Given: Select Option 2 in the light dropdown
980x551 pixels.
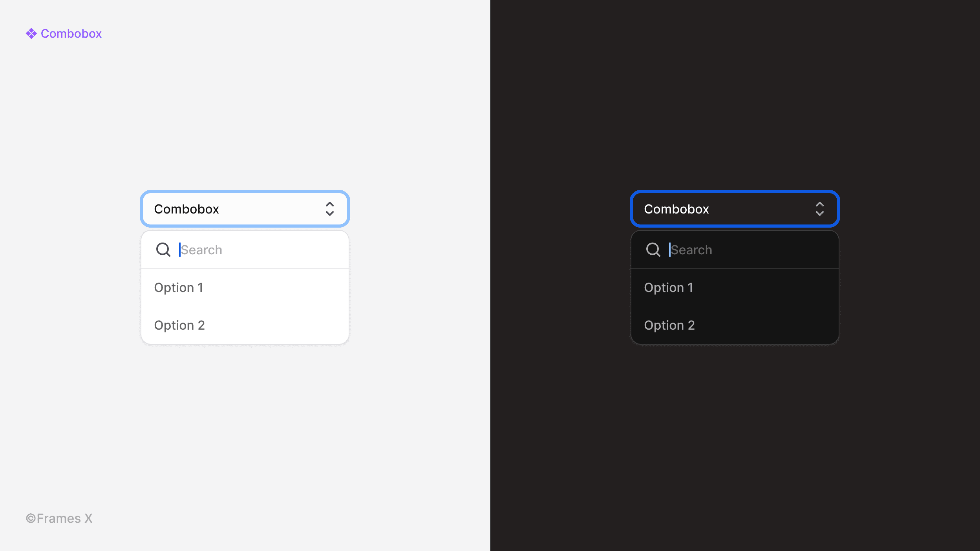Looking at the screenshot, I should (179, 325).
